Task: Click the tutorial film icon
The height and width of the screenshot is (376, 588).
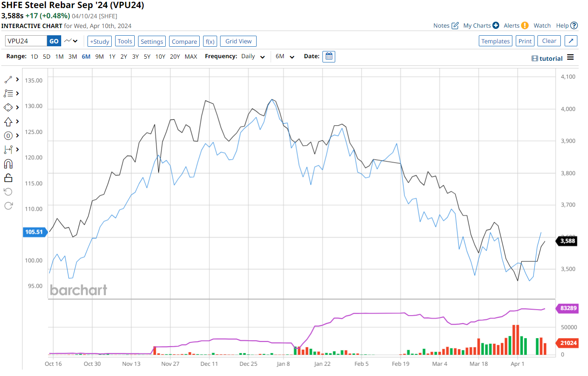Action: click(x=534, y=59)
